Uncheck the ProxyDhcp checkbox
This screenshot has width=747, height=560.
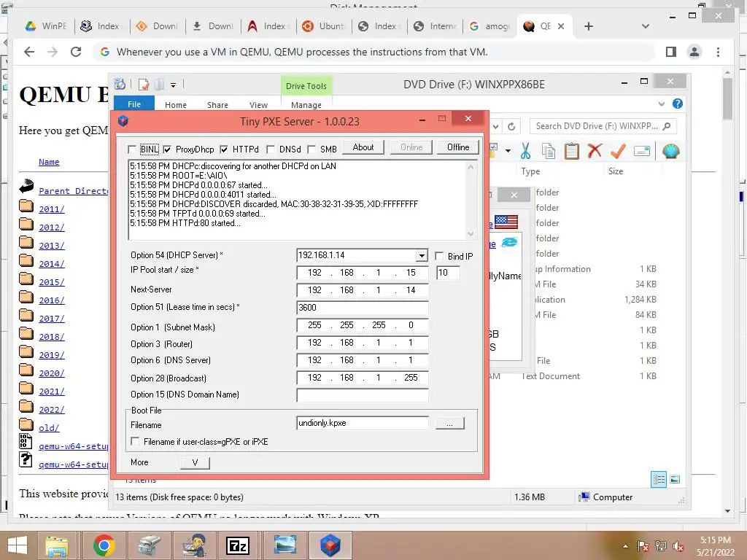tap(167, 149)
